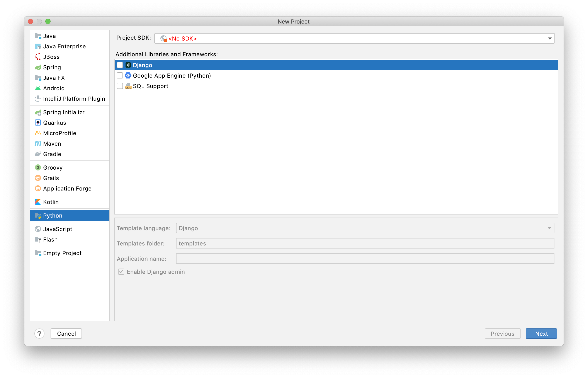Screen dimensions: 588x378
Task: Pick the Quarkus icon in list
Action: pos(38,123)
